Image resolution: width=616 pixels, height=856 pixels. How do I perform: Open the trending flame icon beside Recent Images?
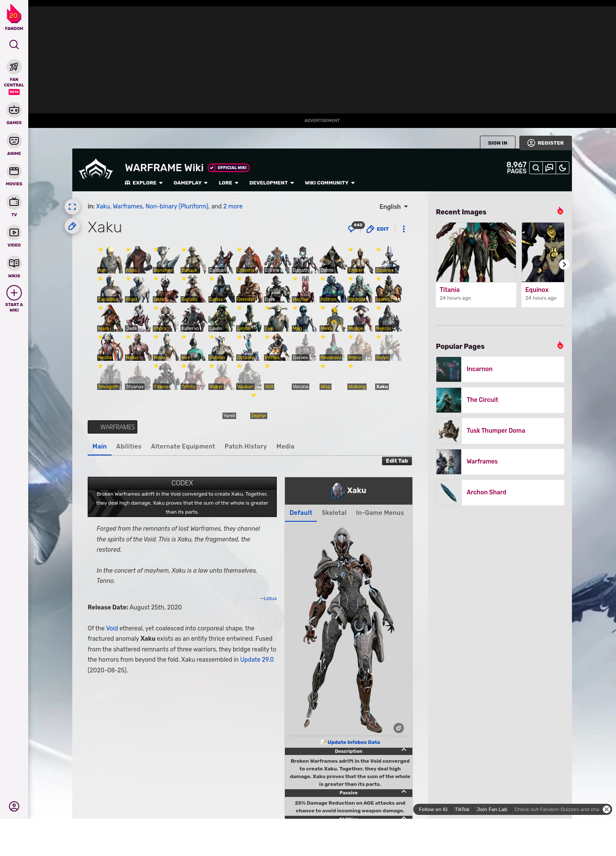pyautogui.click(x=560, y=211)
